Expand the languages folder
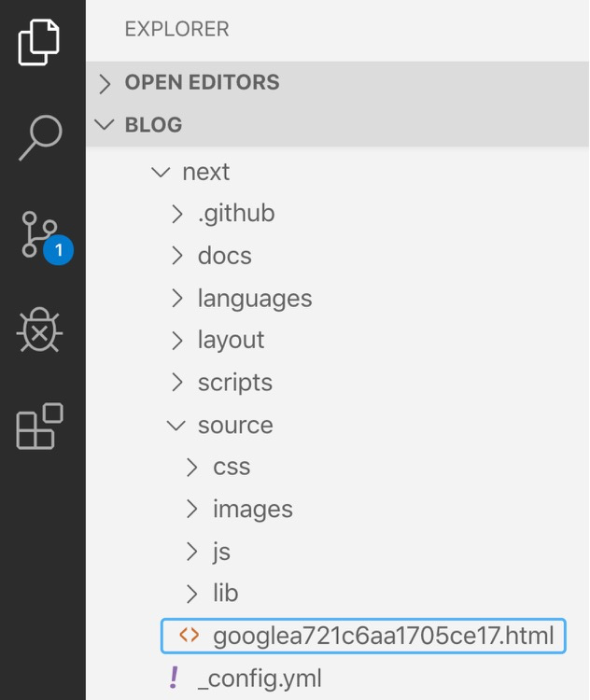590x700 pixels. [254, 299]
